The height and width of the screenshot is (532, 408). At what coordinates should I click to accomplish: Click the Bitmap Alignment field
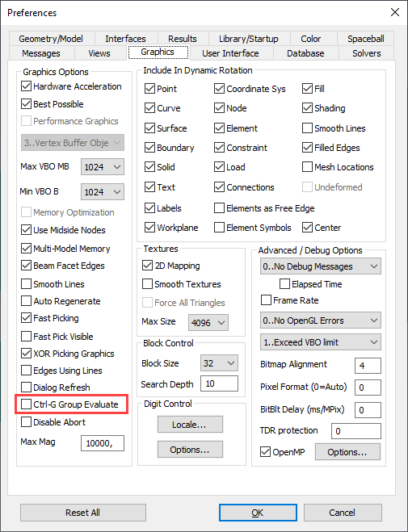click(368, 366)
